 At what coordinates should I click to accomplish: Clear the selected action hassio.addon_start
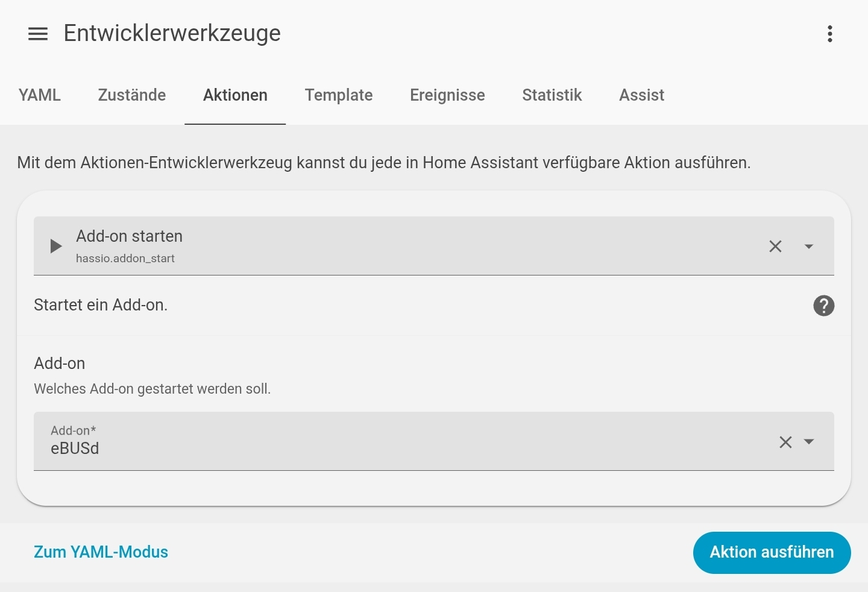[x=775, y=246]
